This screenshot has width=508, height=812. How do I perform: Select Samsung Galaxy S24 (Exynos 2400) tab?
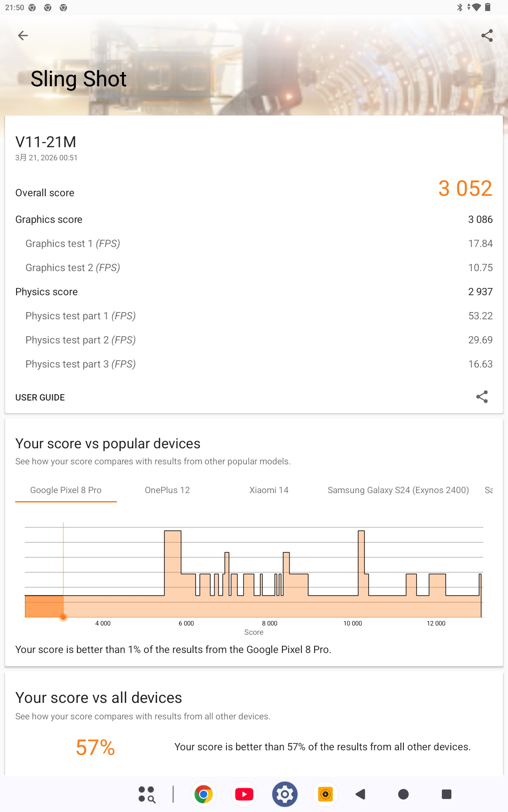pos(398,490)
